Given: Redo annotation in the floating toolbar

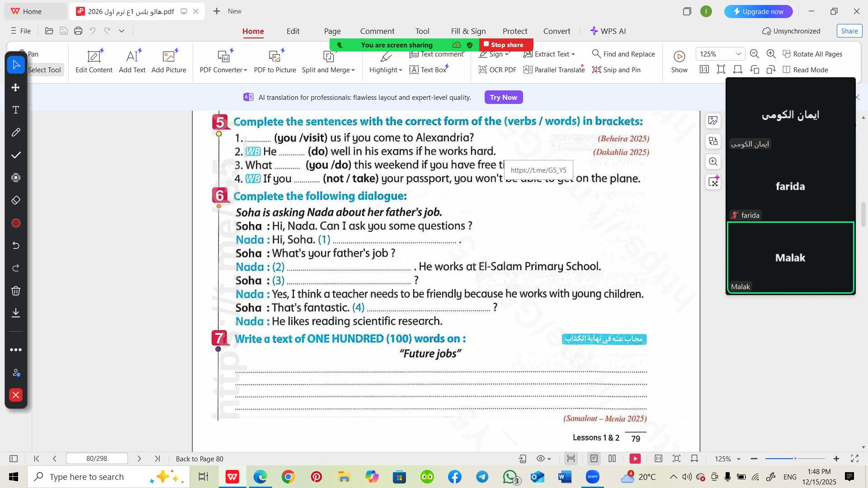Looking at the screenshot, I should pyautogui.click(x=16, y=268).
